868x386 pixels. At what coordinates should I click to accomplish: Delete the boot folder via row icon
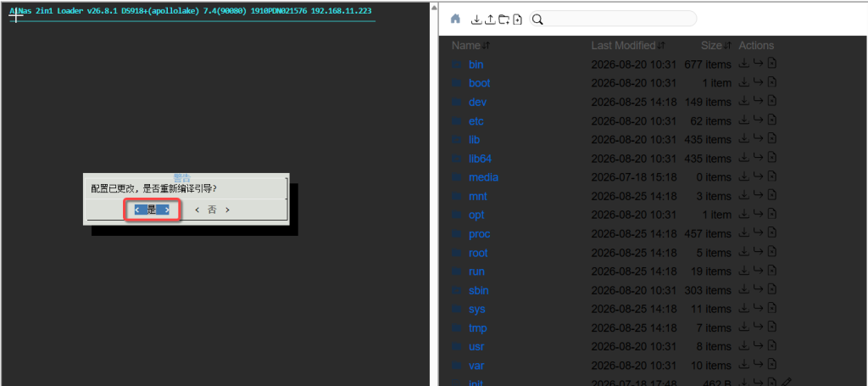[x=772, y=82]
